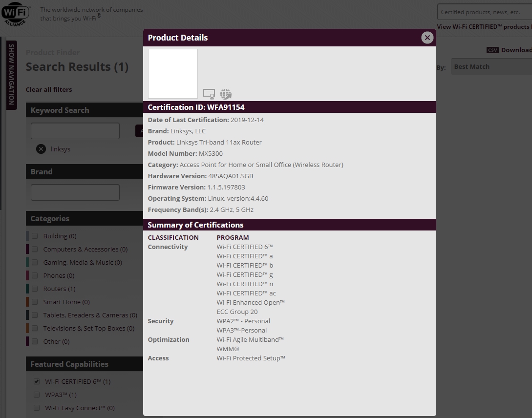
Task: Click the Model Number MX5300 text
Action: pyautogui.click(x=185, y=153)
